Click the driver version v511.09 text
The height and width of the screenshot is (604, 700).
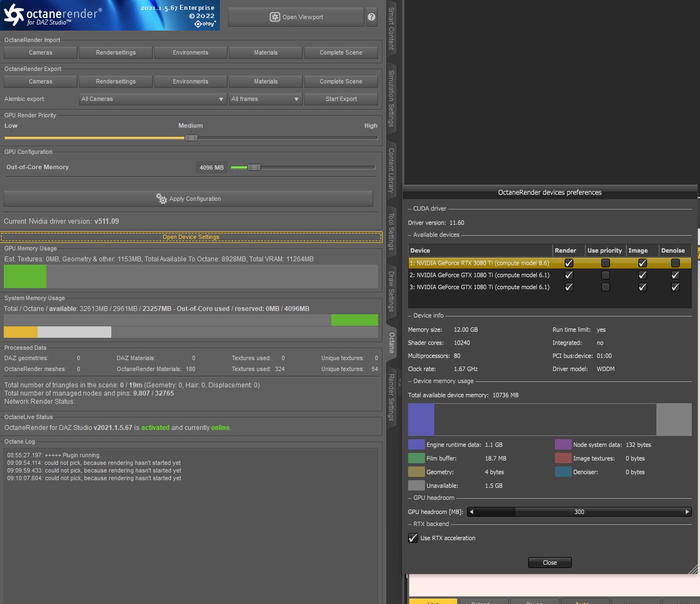pos(106,221)
